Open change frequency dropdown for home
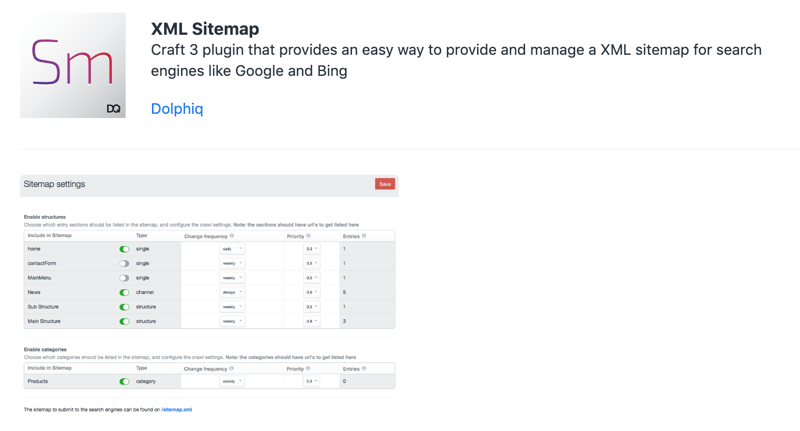 coord(232,249)
